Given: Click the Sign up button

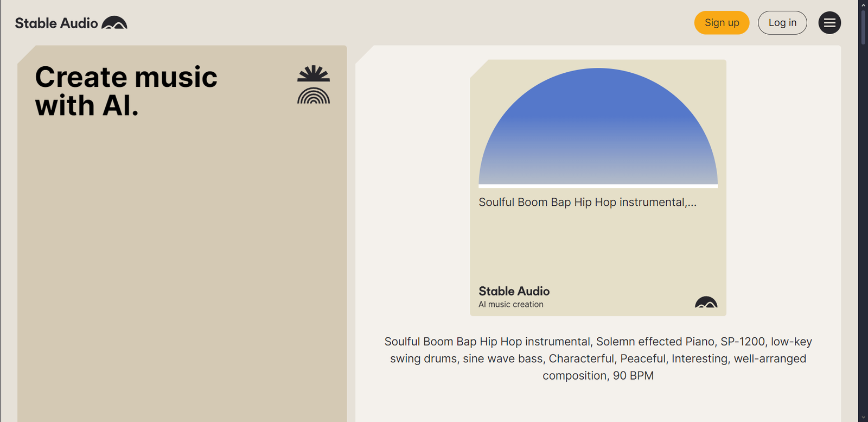Looking at the screenshot, I should pyautogui.click(x=721, y=22).
